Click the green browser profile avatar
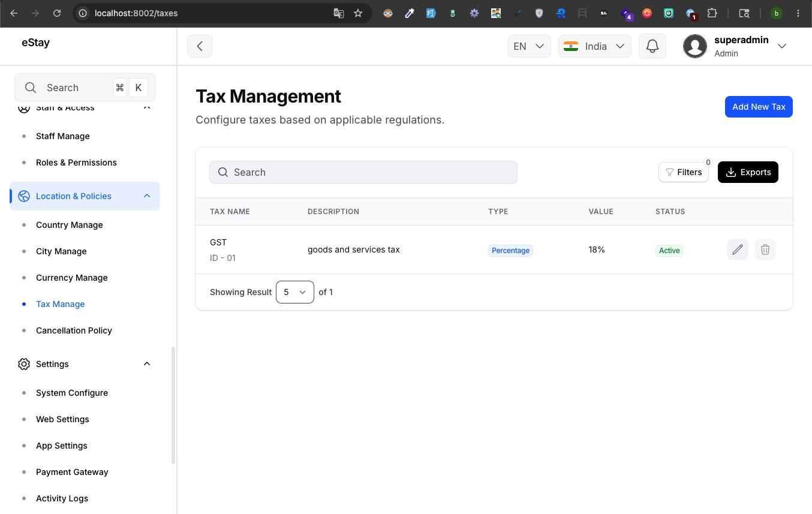The image size is (812, 514). (x=777, y=13)
